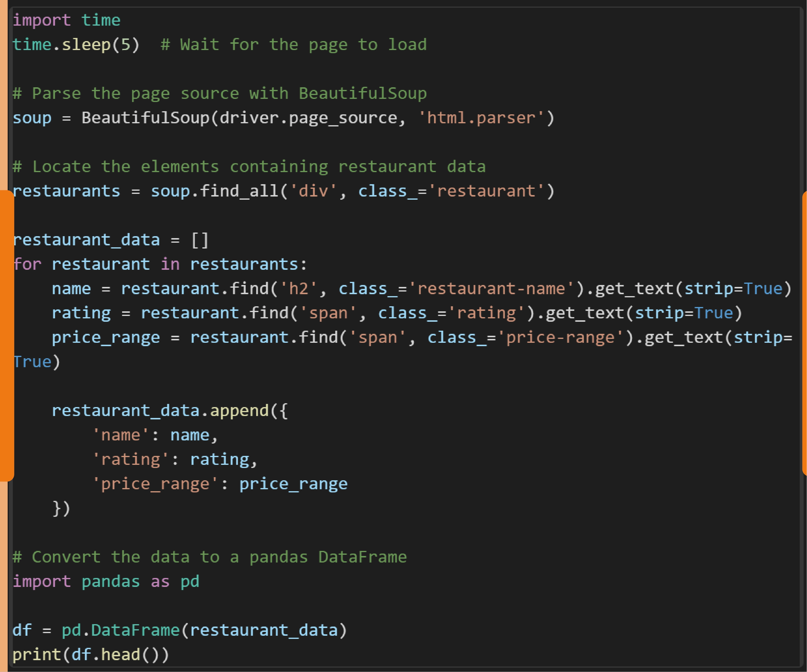
Task: Click the 'html.parser' string
Action: 481,118
